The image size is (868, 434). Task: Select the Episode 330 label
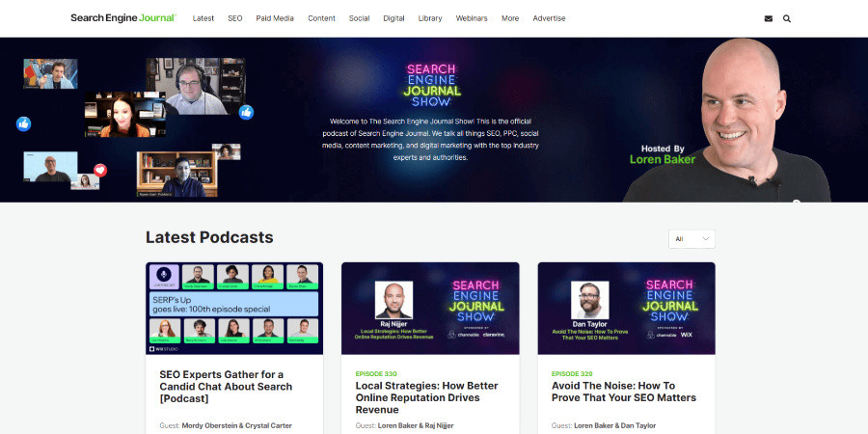376,373
